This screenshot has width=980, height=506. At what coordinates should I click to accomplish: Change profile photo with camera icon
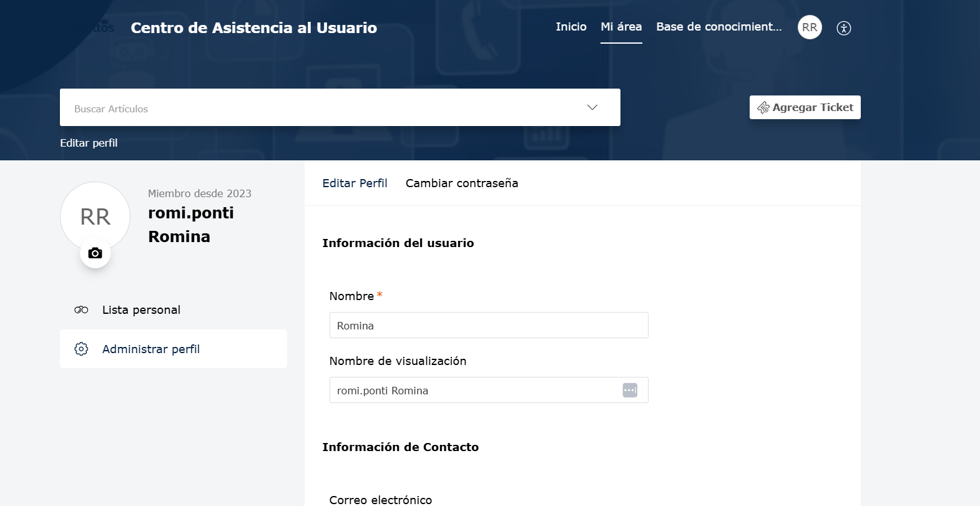(x=96, y=253)
